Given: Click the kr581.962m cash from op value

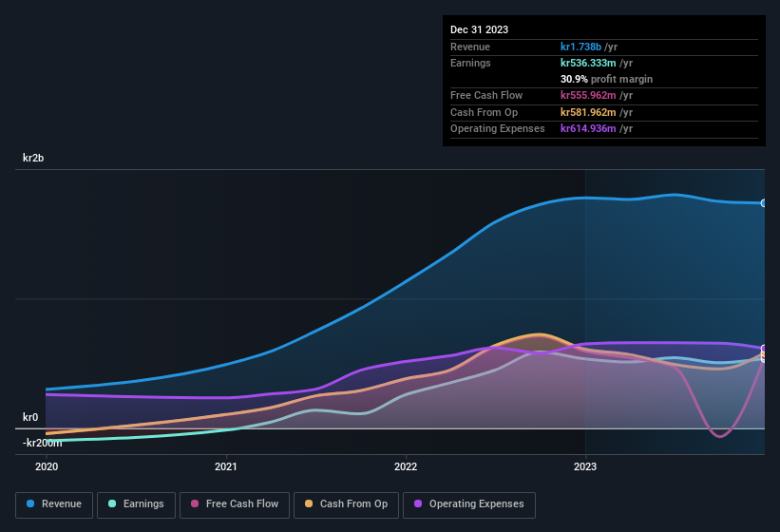Looking at the screenshot, I should point(588,112).
